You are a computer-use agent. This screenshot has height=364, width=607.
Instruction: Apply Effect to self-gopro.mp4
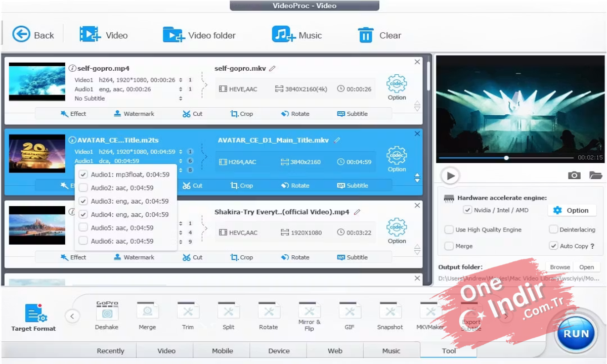73,114
